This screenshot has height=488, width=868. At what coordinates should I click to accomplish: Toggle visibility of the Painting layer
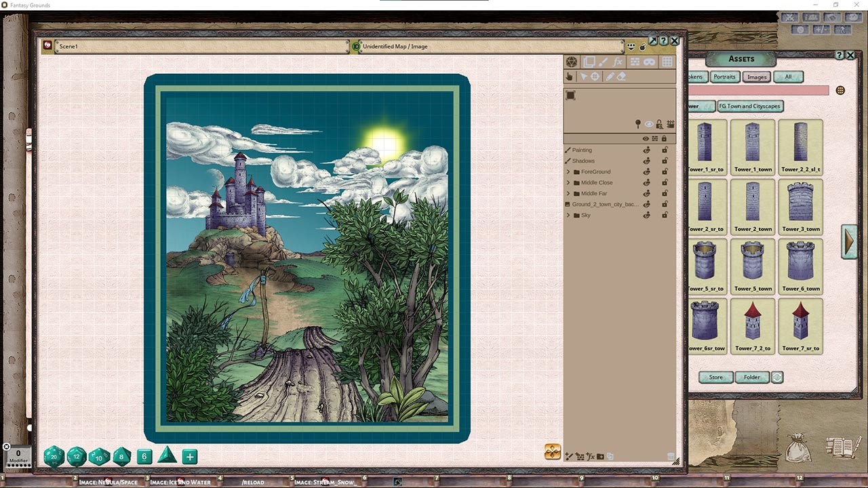tap(647, 150)
